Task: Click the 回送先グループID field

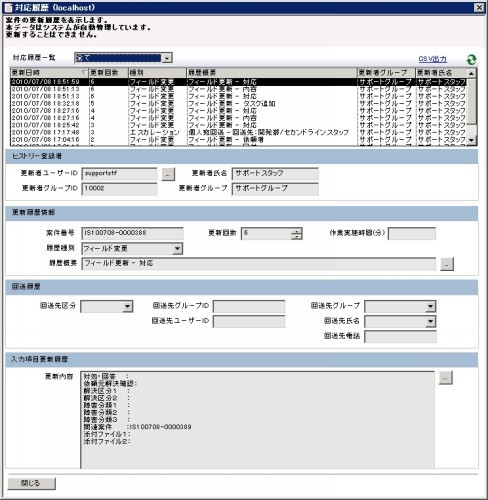Action: (249, 306)
